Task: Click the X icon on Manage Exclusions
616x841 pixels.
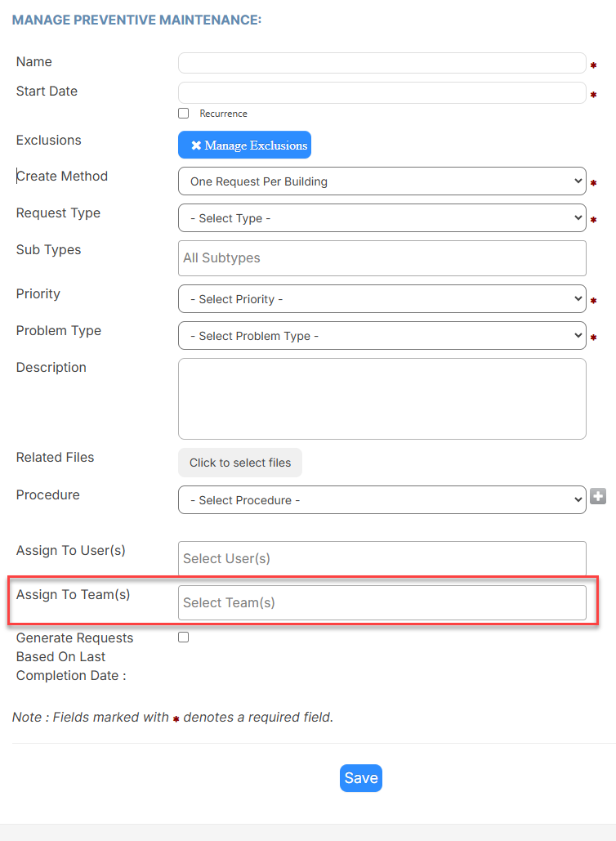Action: [196, 145]
